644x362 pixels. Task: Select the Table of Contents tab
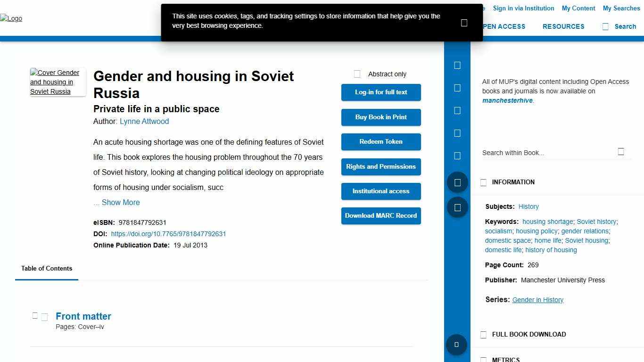coord(46,269)
